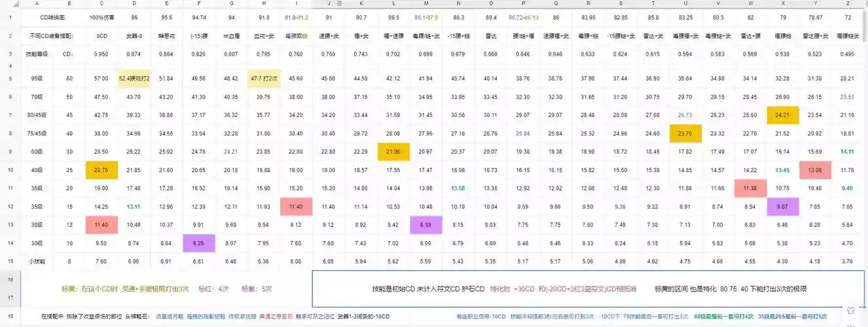Click the '不同CD装备搭配:' cell
868x327 pixels.
52,35
